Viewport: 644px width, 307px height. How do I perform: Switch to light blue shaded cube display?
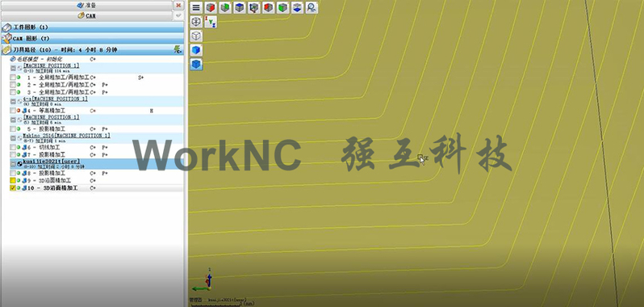click(196, 50)
